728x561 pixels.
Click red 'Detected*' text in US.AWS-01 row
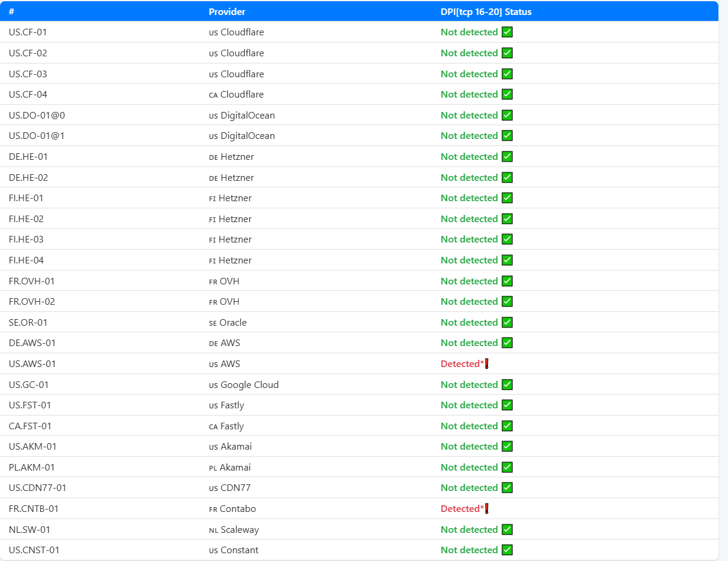point(462,363)
